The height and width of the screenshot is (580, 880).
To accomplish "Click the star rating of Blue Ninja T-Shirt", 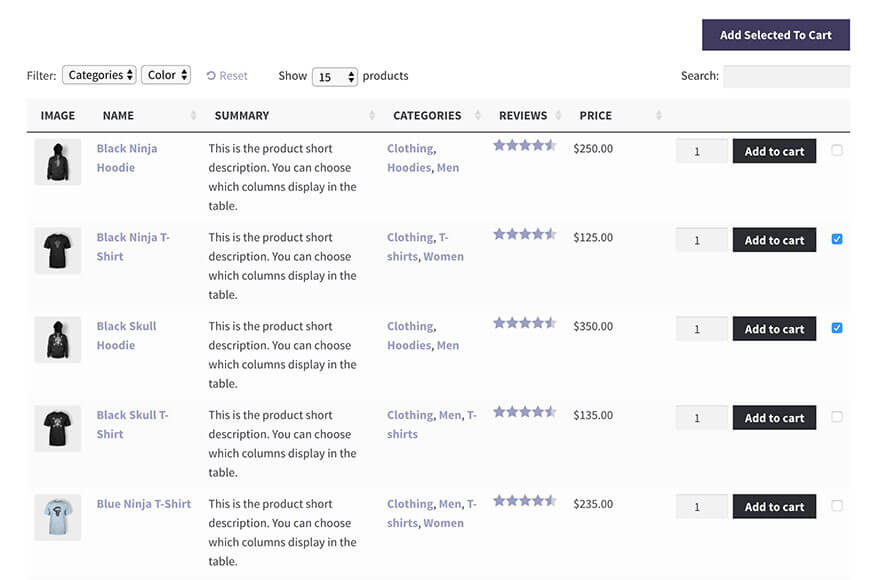I will [525, 499].
